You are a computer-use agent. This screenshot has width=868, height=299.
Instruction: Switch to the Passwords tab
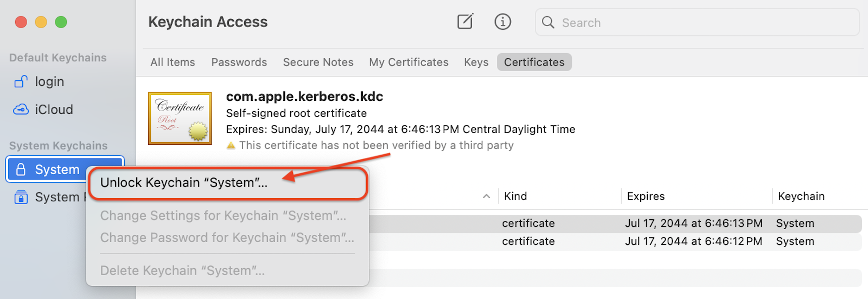point(239,62)
